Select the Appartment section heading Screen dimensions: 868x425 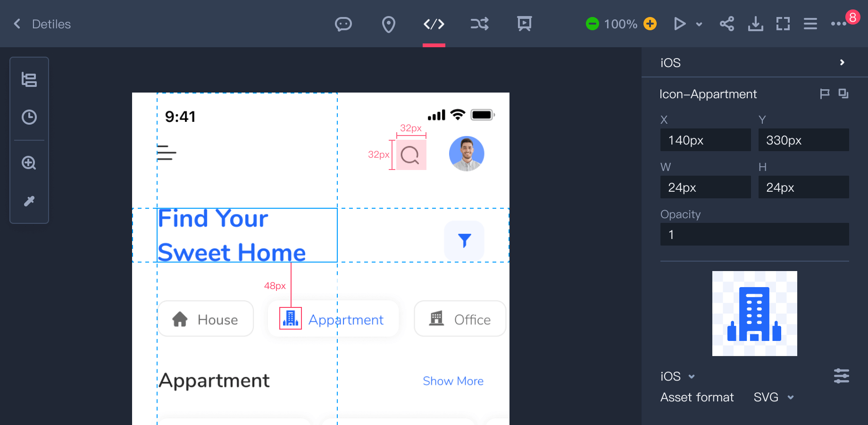[214, 381]
